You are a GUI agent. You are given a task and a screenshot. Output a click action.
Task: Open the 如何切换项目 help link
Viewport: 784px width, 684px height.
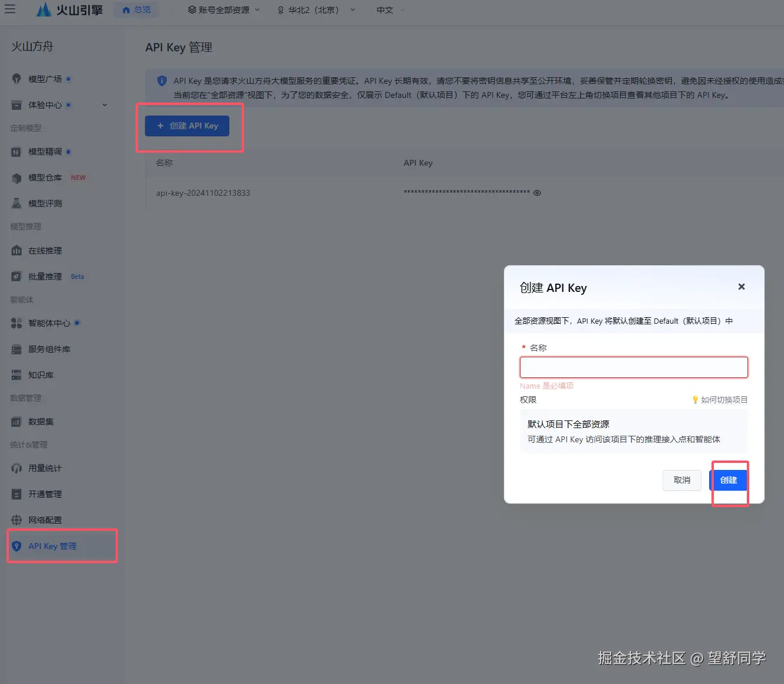[724, 400]
